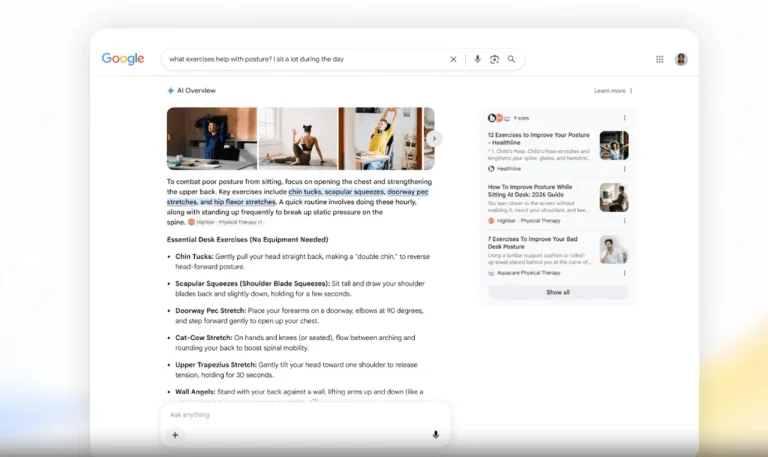The height and width of the screenshot is (457, 768).
Task: Click the 9 sites label
Action: coord(521,118)
